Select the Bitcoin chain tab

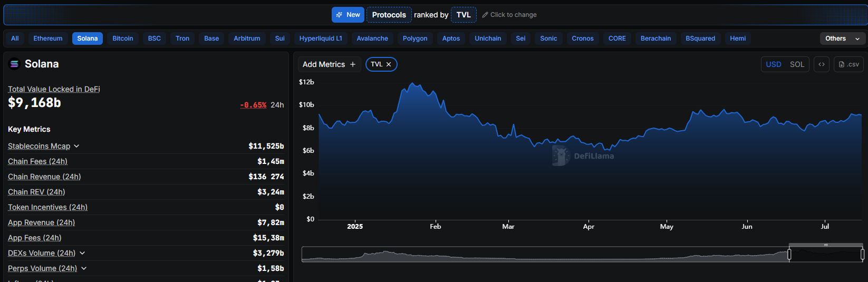point(123,38)
